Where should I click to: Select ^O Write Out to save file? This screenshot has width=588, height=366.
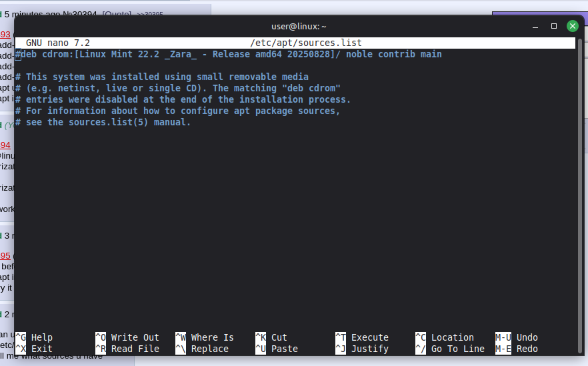pyautogui.click(x=127, y=337)
